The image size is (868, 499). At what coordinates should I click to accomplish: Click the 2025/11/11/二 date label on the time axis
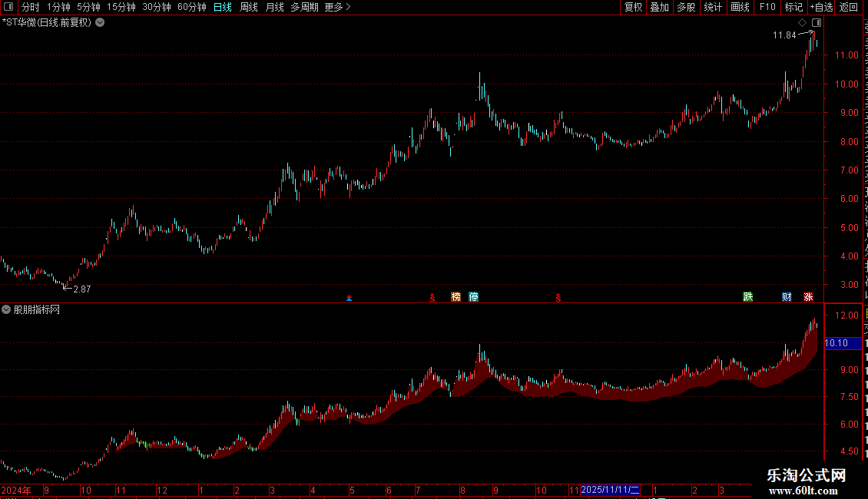tap(610, 490)
